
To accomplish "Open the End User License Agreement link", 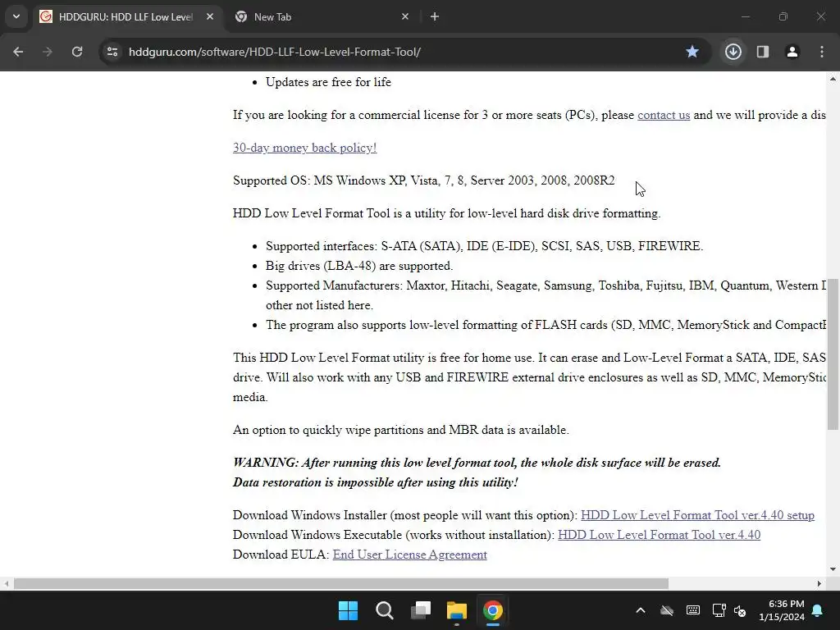I will tap(410, 555).
